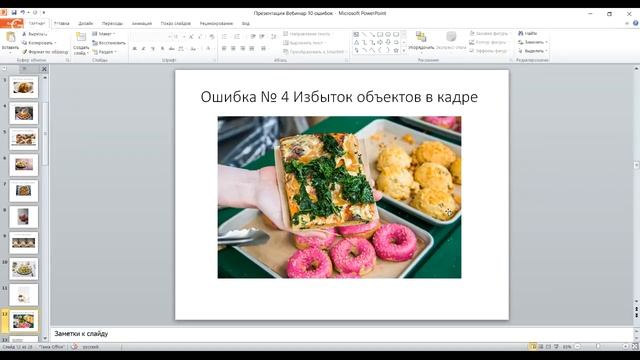Expand the shapes gallery more arrow
Screen dimensions: 640x360
tap(404, 51)
